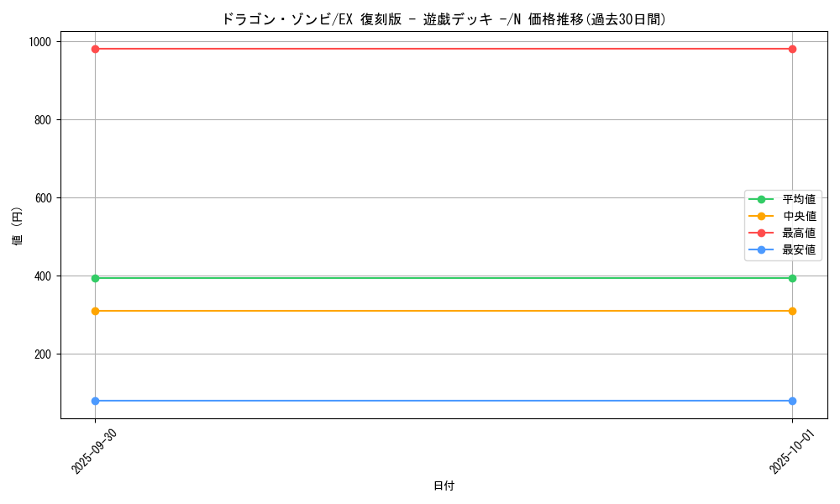840x504 pixels.
Task: Select the 平均値 legend text label
Action: tap(799, 200)
